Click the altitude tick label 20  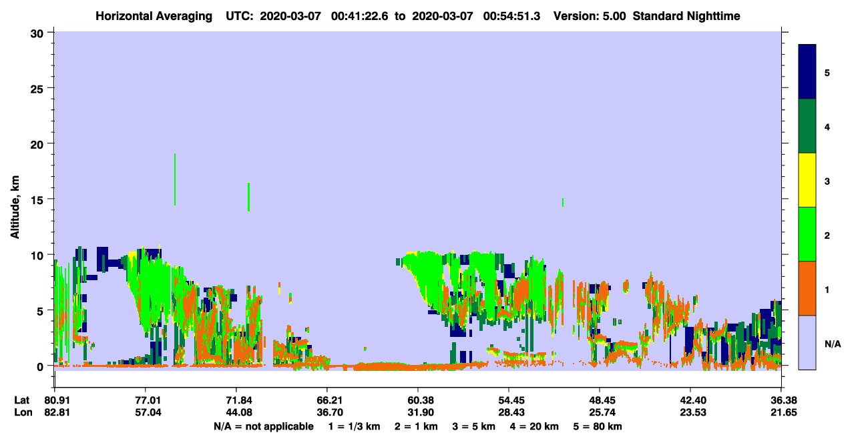point(37,143)
